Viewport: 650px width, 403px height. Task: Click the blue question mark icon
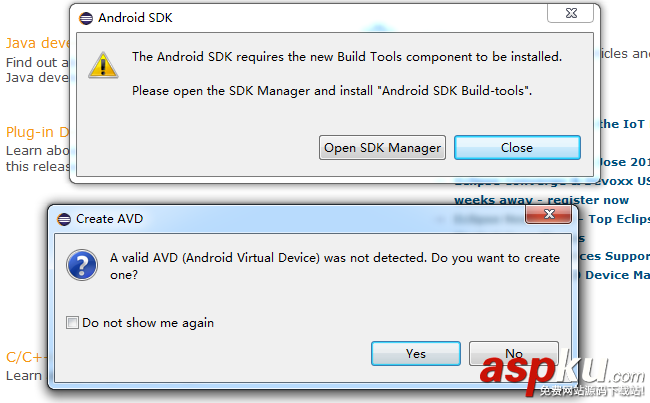[x=80, y=265]
